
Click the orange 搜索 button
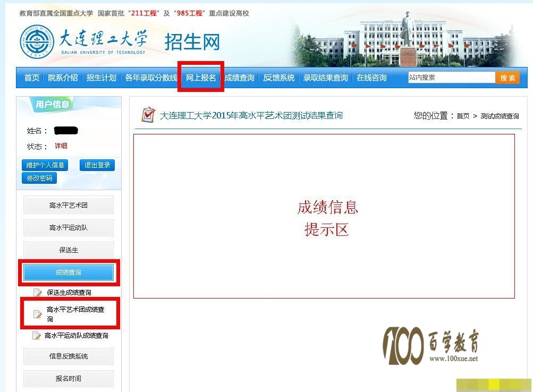[x=507, y=78]
